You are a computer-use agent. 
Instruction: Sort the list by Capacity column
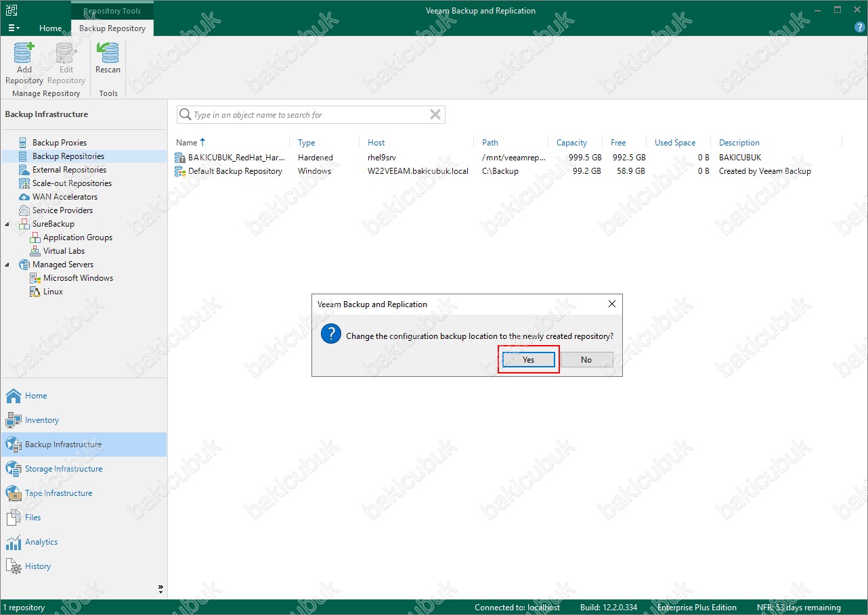[x=572, y=143]
